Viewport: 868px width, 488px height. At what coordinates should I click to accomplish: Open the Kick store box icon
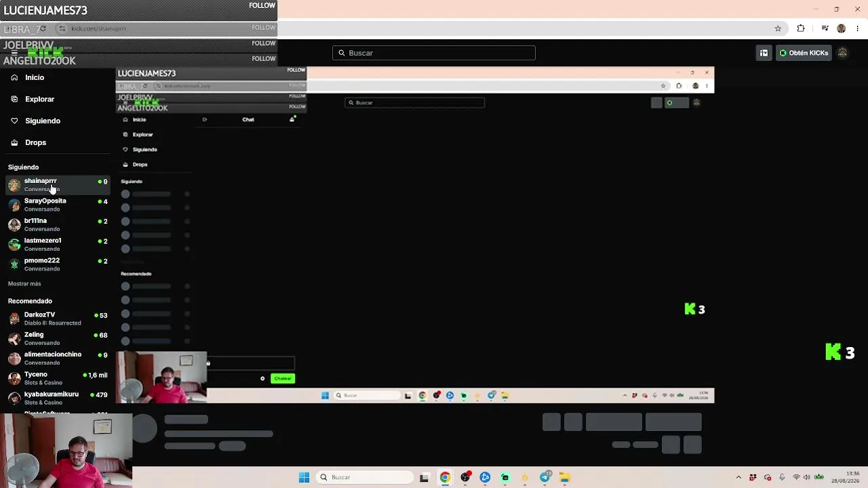pos(764,53)
